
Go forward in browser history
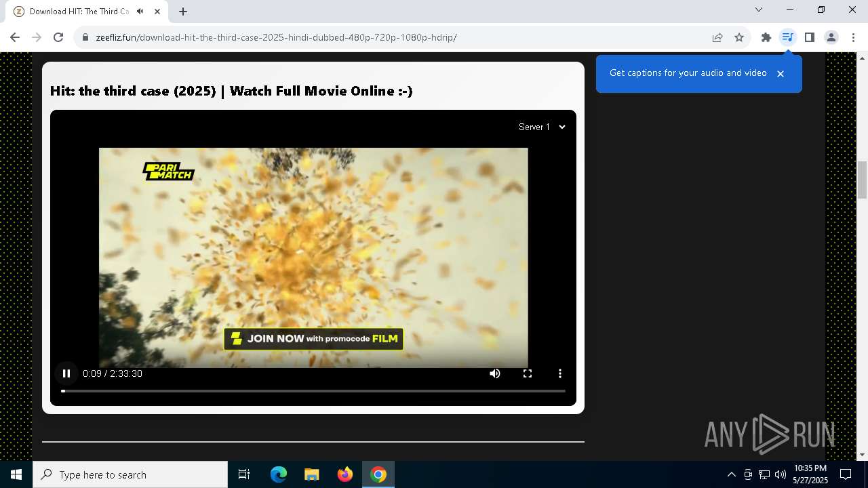click(37, 37)
